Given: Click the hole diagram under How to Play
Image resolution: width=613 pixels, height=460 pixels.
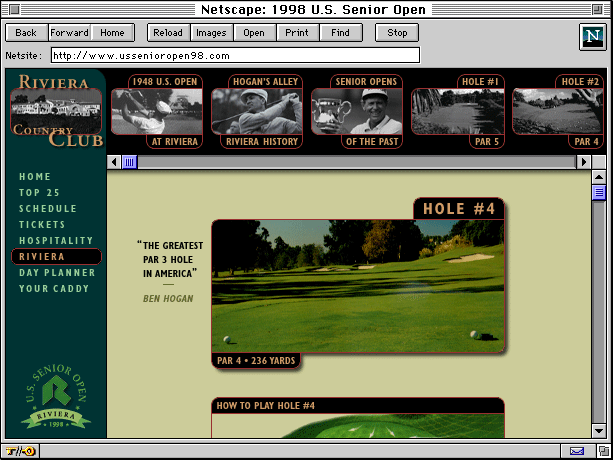Looking at the screenshot, I should 358,426.
